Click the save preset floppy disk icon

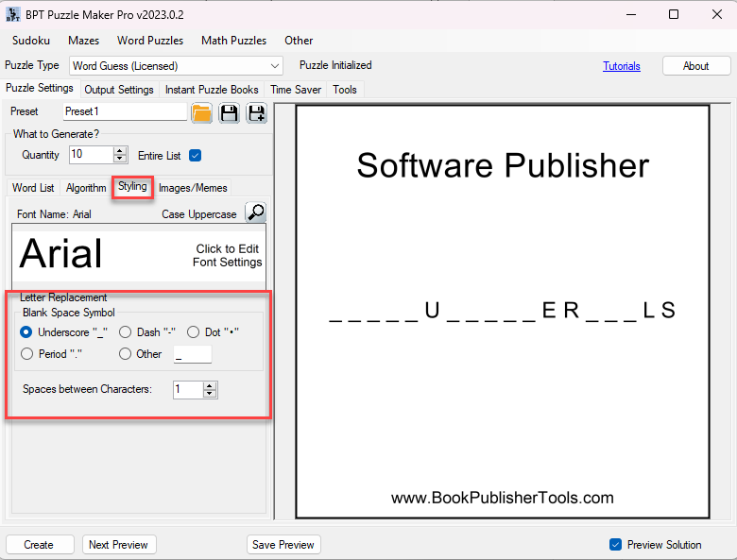click(x=229, y=113)
